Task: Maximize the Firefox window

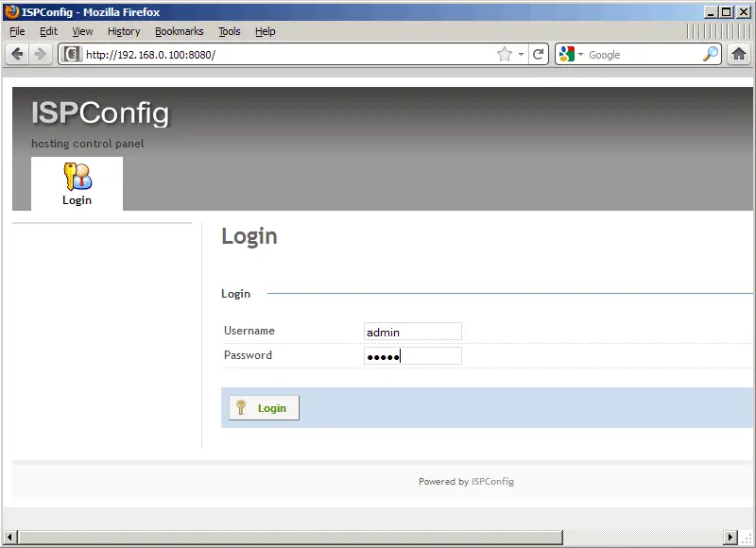Action: [x=727, y=11]
